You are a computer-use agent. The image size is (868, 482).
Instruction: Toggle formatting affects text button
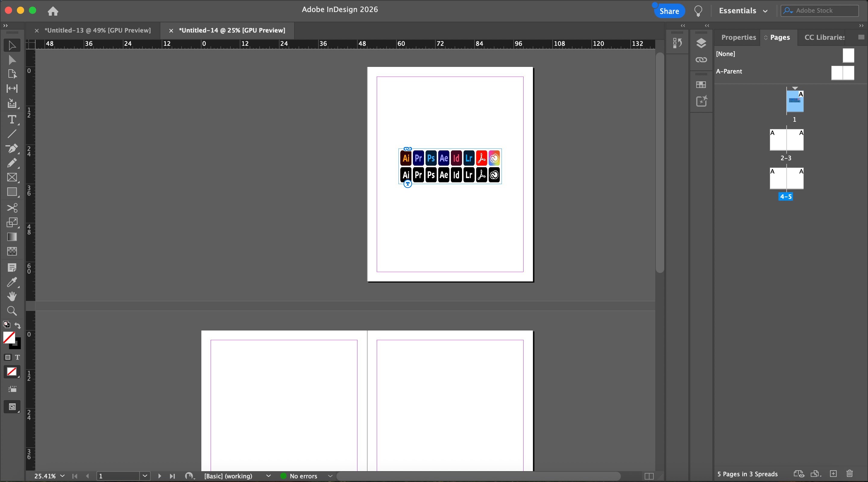point(17,357)
